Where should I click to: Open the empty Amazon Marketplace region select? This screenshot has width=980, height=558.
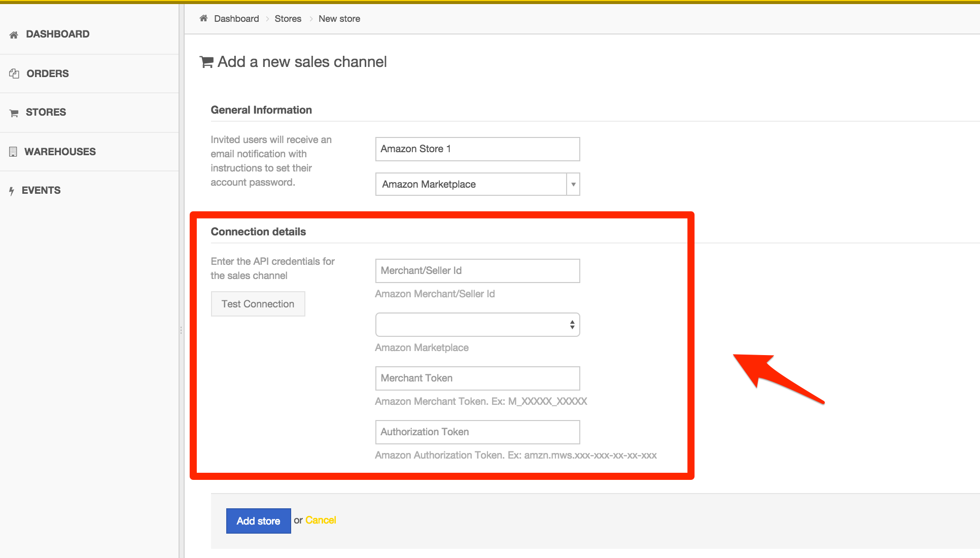tap(477, 325)
